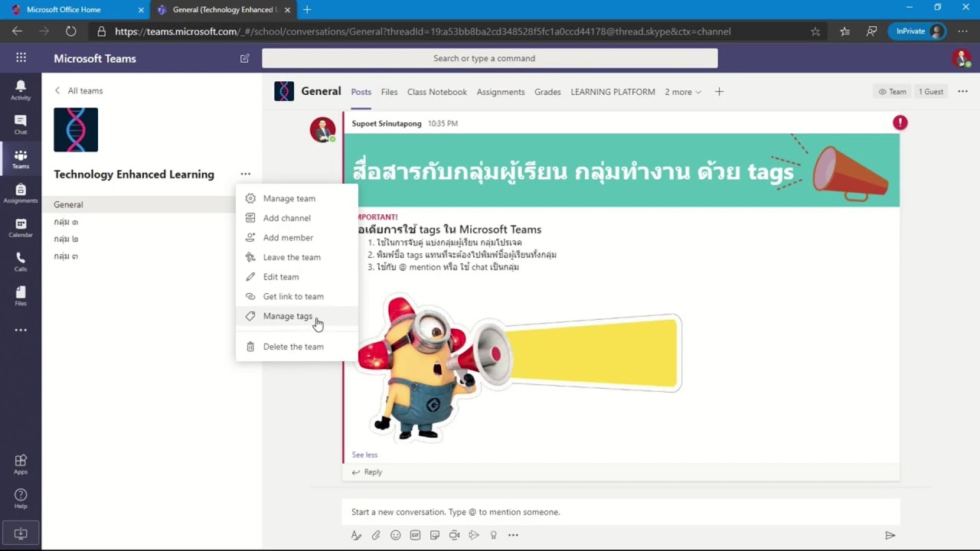980x551 pixels.
Task: Open the Activity feed in sidebar
Action: coord(21,90)
